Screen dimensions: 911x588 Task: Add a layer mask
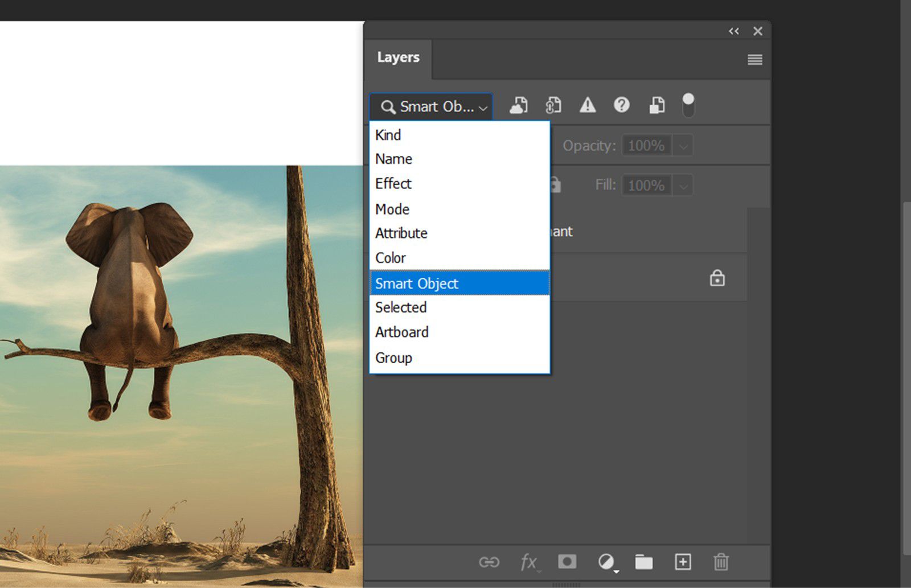[567, 562]
